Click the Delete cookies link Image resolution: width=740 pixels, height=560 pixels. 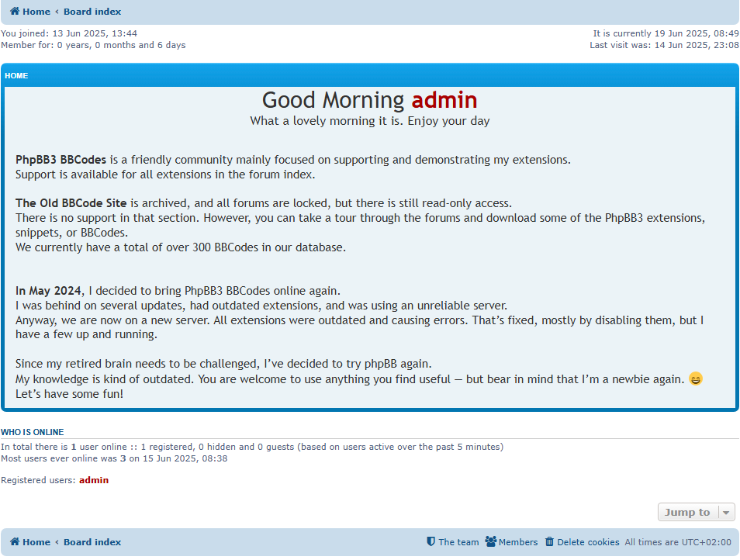click(588, 542)
